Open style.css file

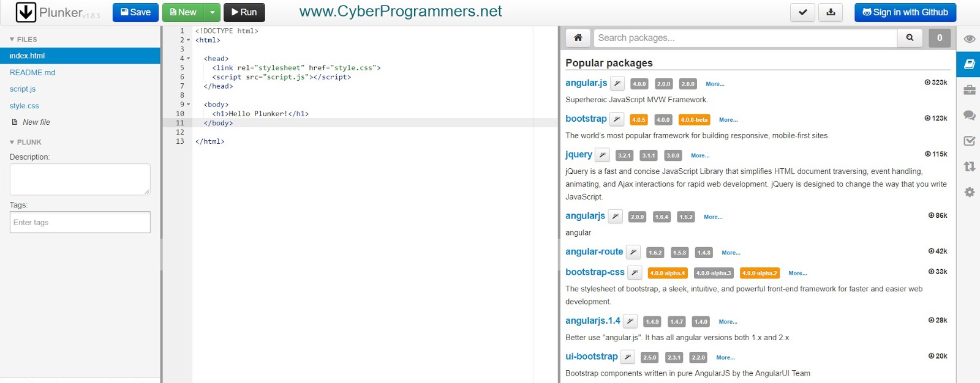[24, 106]
